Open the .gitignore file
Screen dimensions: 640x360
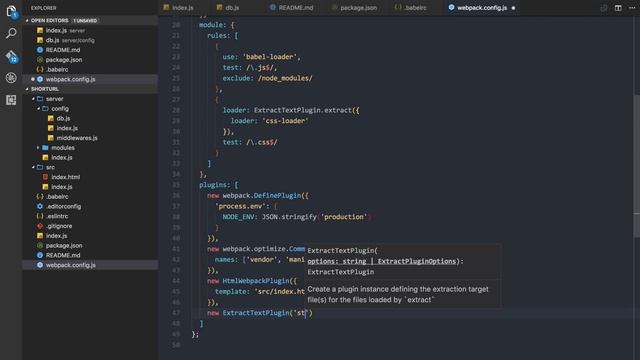point(90,226)
